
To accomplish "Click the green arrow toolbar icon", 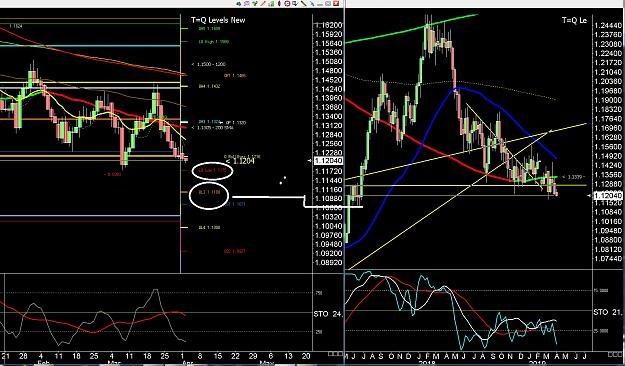I will (255, 4).
